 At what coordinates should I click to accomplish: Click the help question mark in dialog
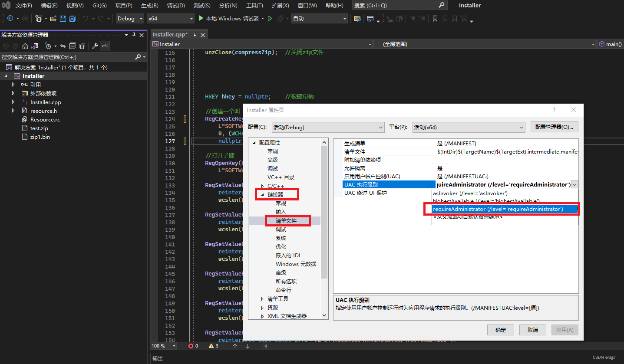(554, 110)
